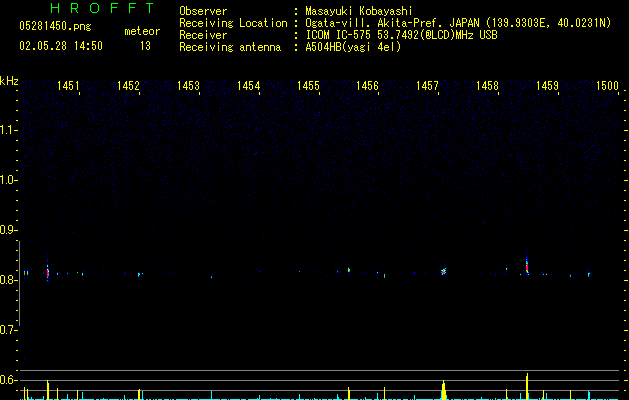Click the 'Receiver' field label
This screenshot has height=400, width=629.
203,35
